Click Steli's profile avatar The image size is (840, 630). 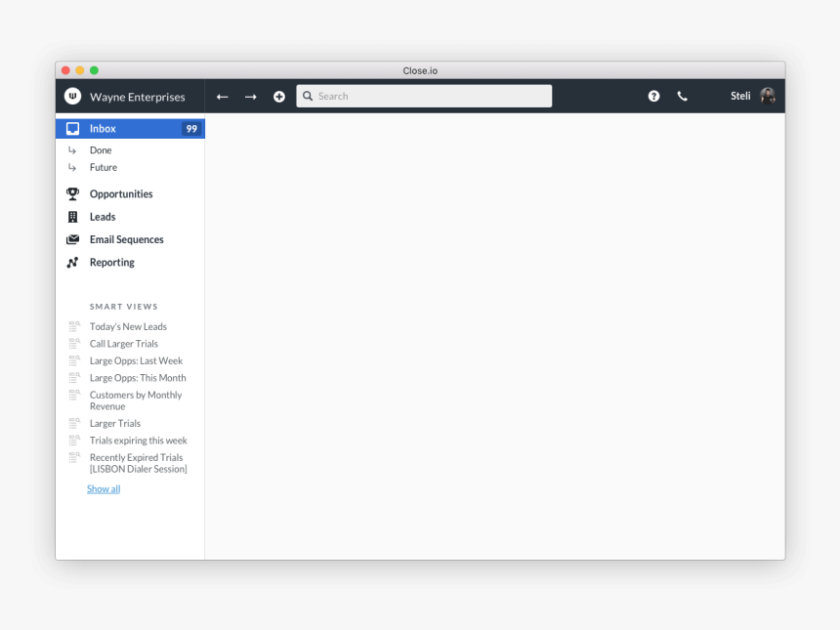767,96
